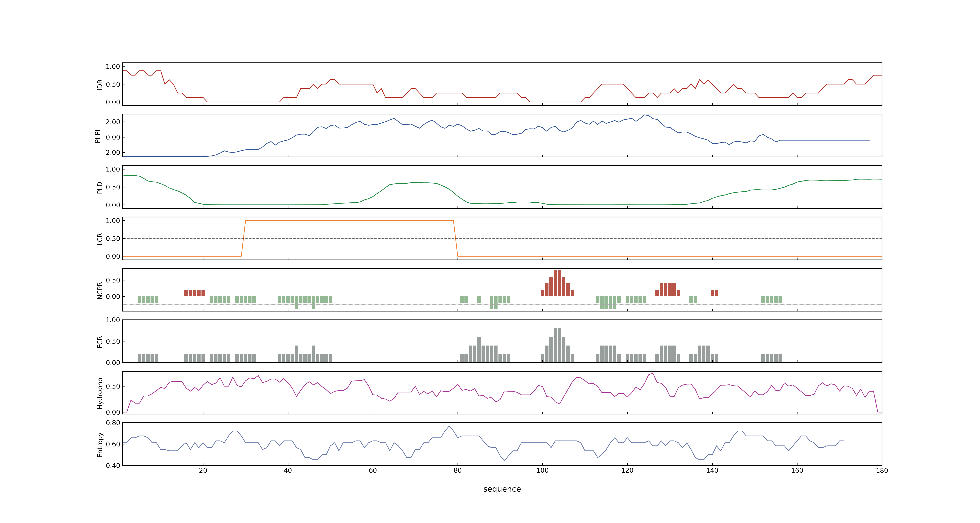Click x-axis tick label 100
This screenshot has width=980, height=523.
point(543,470)
